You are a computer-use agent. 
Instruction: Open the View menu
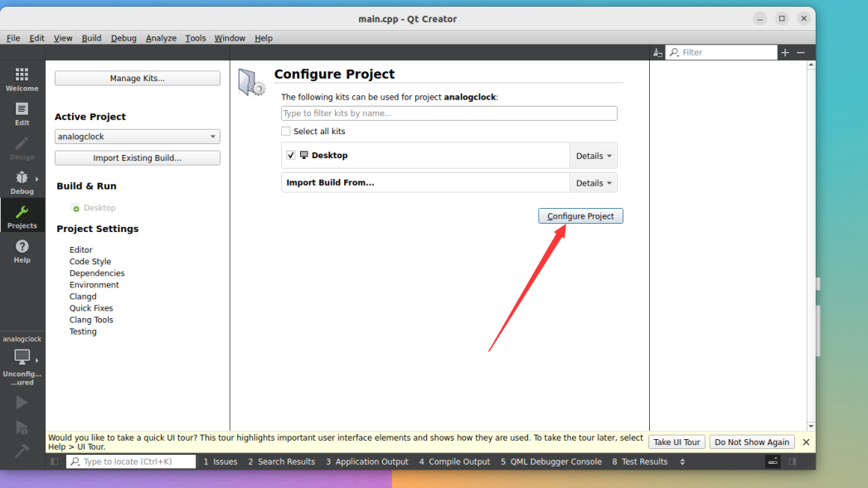[x=63, y=38]
